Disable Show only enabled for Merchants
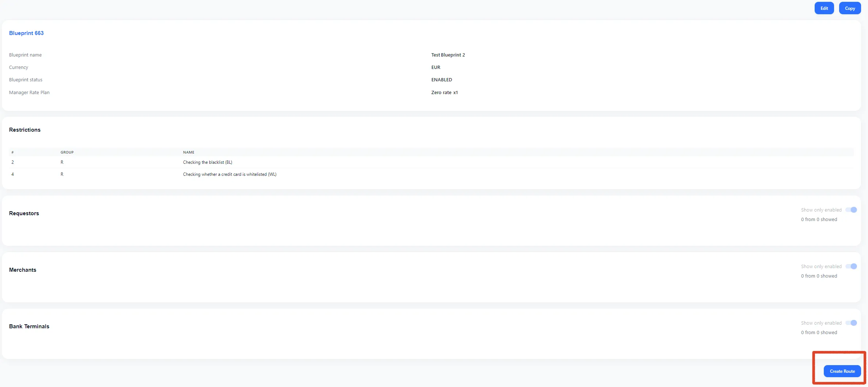 point(851,266)
